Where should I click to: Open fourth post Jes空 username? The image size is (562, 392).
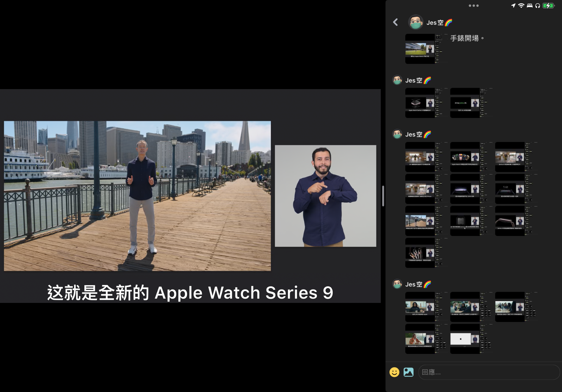pyautogui.click(x=418, y=284)
